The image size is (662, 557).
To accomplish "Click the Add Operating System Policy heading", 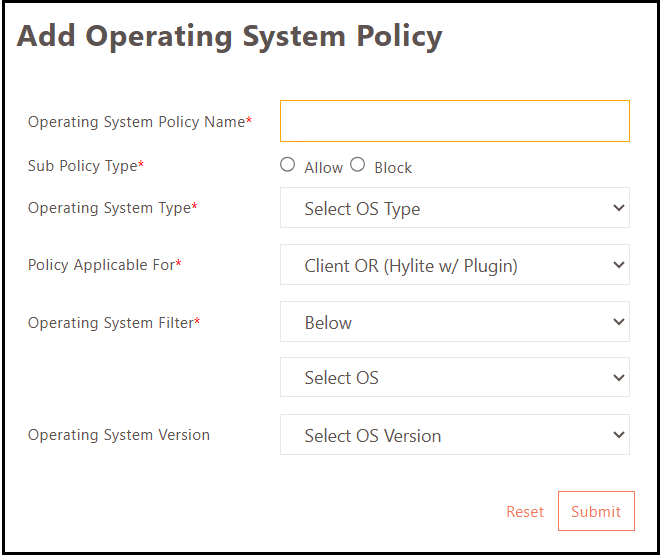I will 229,37.
